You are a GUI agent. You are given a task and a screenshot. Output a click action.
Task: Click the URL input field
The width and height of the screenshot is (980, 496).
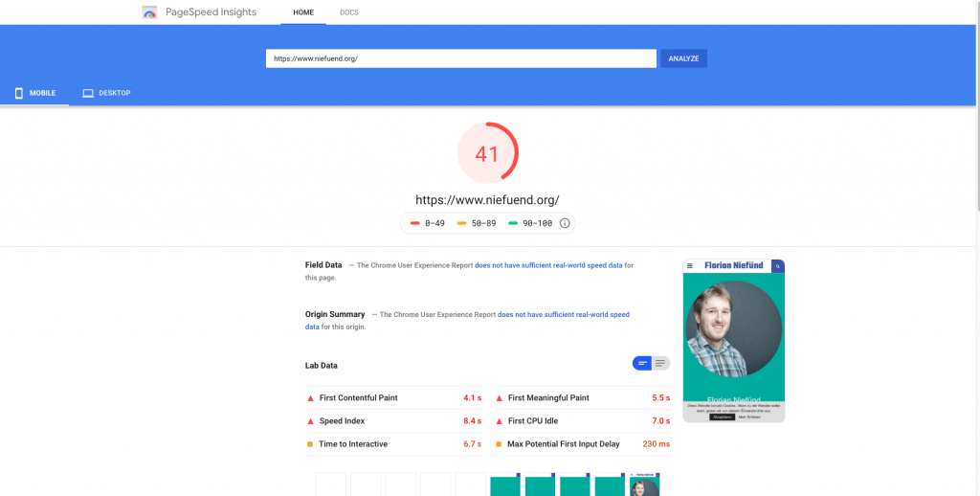[460, 58]
